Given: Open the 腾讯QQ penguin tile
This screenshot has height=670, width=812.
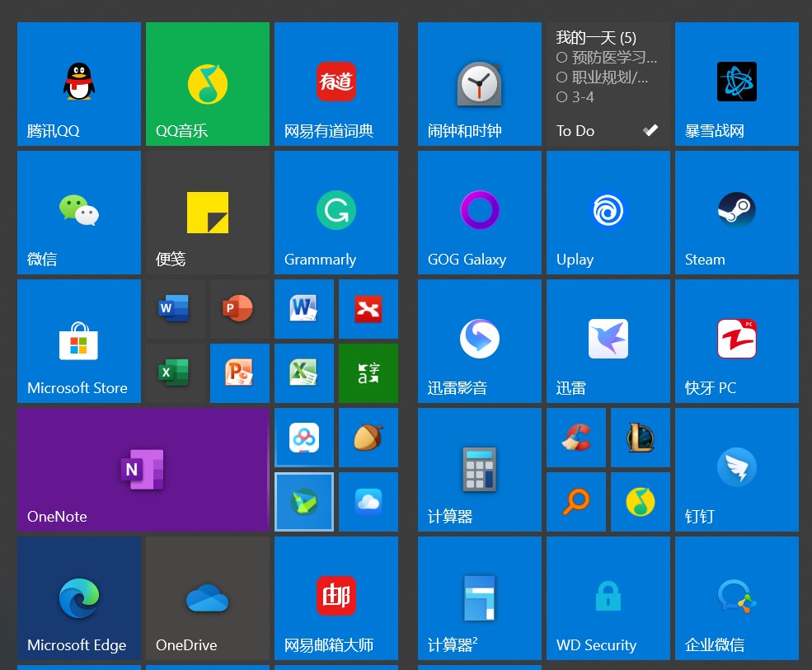Looking at the screenshot, I should point(78,84).
